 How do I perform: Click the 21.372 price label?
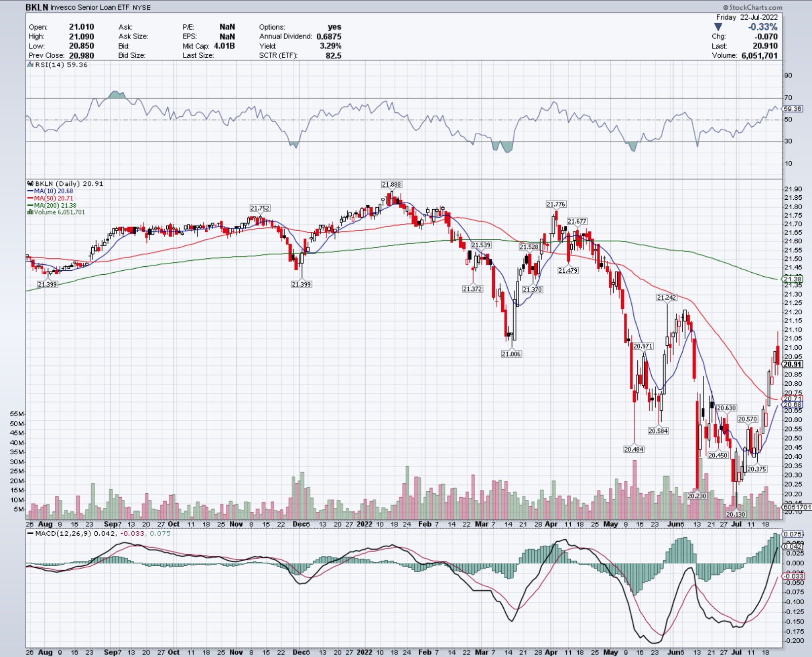tap(472, 289)
